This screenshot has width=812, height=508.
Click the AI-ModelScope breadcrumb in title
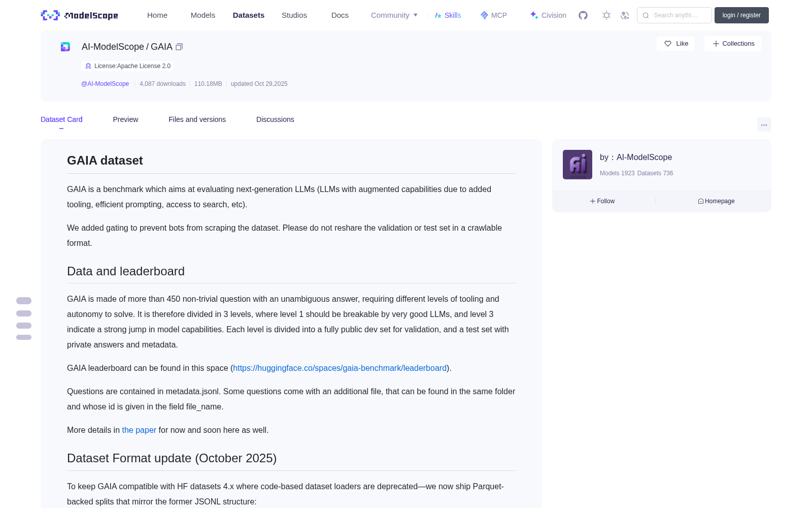point(113,47)
